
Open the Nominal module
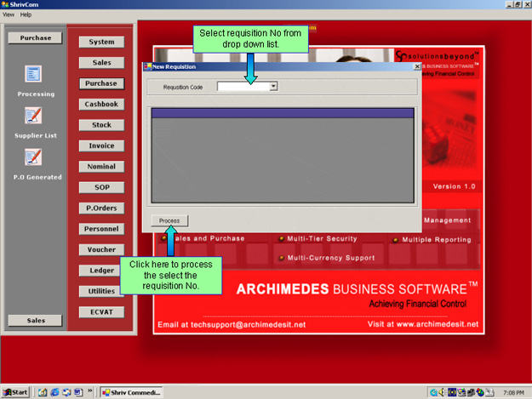pyautogui.click(x=101, y=167)
